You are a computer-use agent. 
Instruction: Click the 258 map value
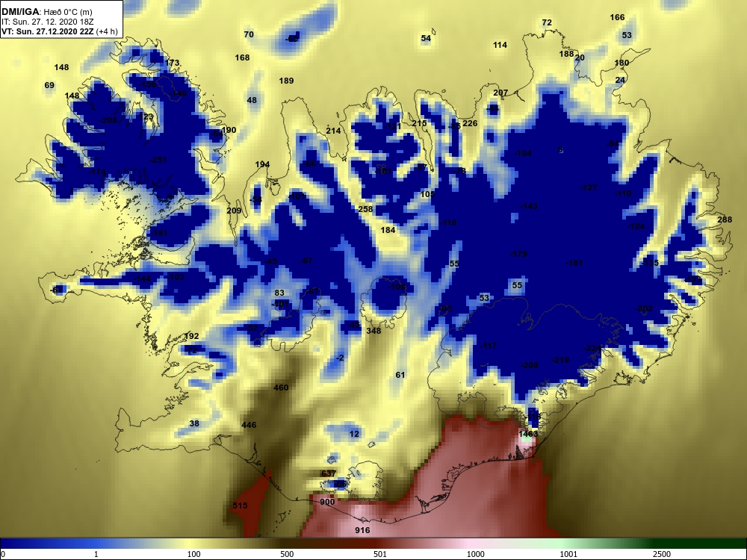click(x=365, y=209)
